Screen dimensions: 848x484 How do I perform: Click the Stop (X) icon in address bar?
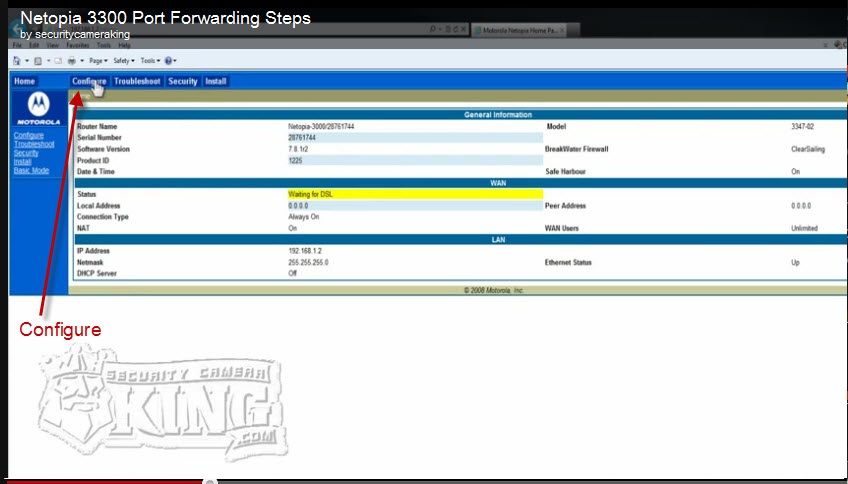point(463,29)
